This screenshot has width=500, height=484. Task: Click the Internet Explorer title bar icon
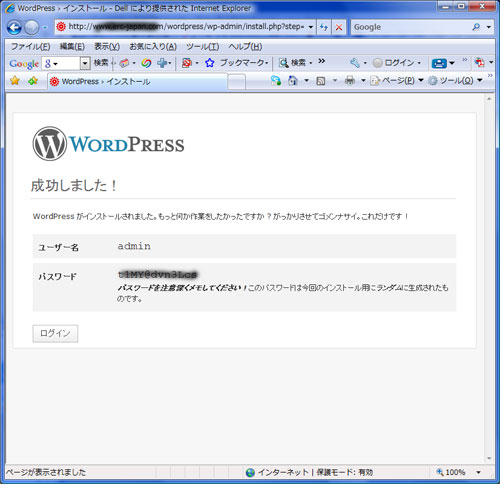pyautogui.click(x=10, y=8)
